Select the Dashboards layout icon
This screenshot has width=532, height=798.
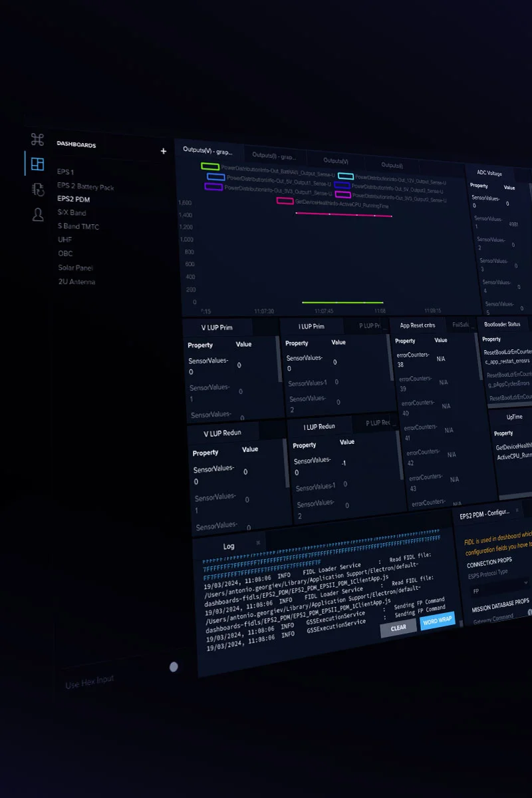tap(38, 164)
